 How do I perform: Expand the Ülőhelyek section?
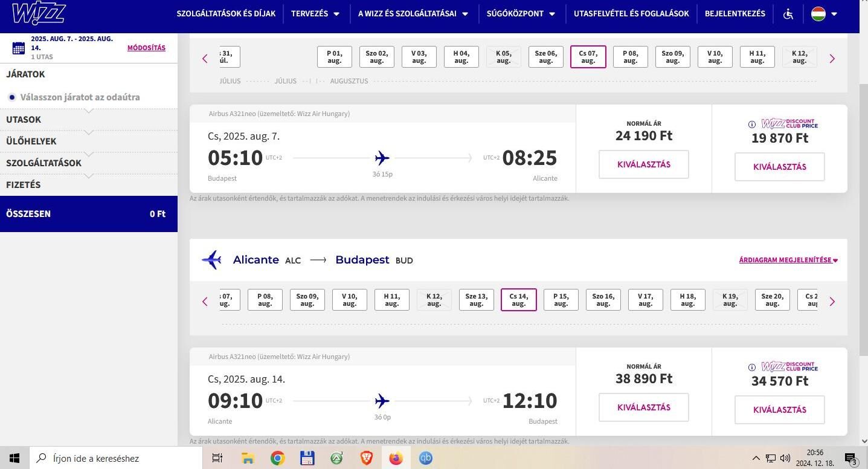(x=89, y=141)
